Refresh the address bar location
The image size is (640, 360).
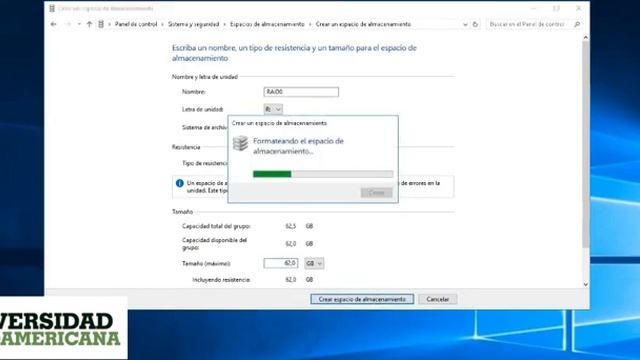[x=475, y=24]
